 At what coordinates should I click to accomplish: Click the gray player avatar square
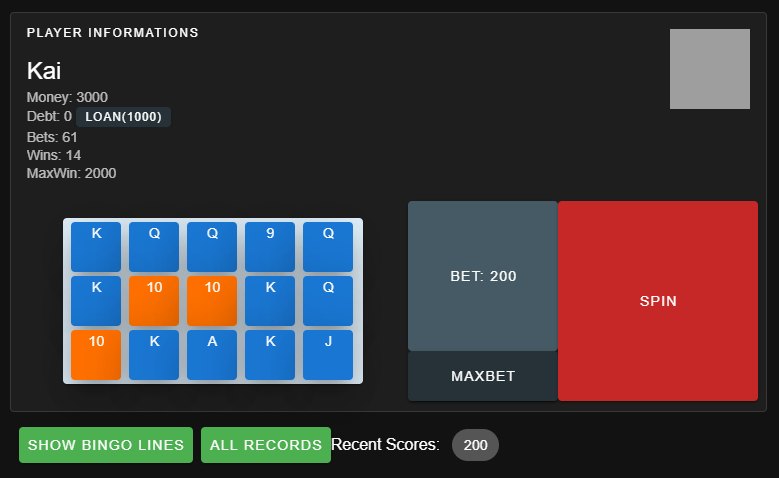[x=709, y=69]
